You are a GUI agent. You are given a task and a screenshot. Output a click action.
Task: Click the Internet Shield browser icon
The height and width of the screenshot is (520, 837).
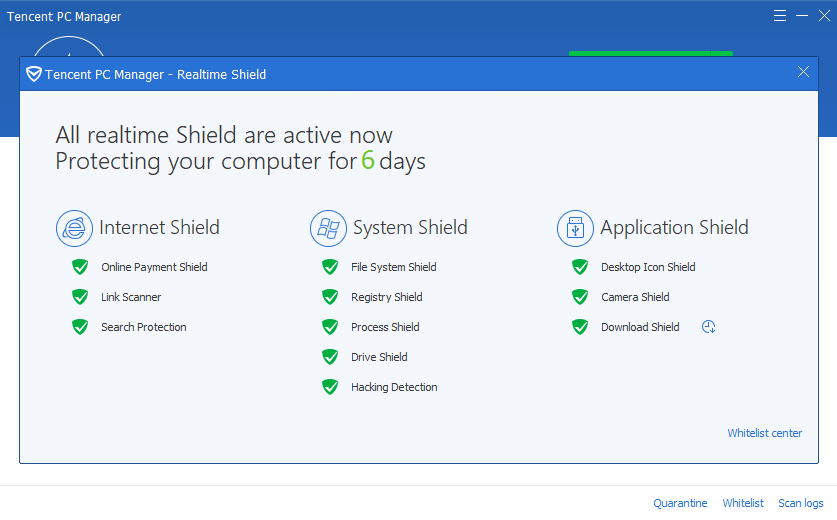[x=74, y=228]
